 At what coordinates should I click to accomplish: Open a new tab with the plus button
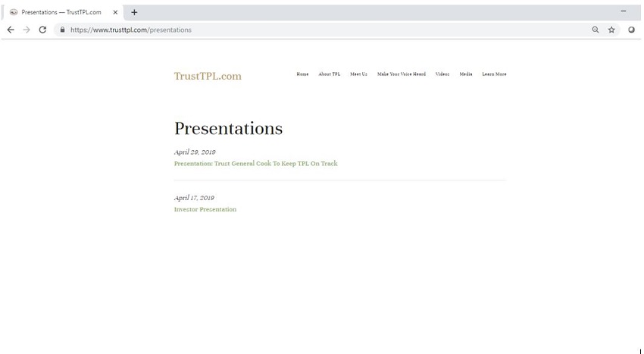134,12
